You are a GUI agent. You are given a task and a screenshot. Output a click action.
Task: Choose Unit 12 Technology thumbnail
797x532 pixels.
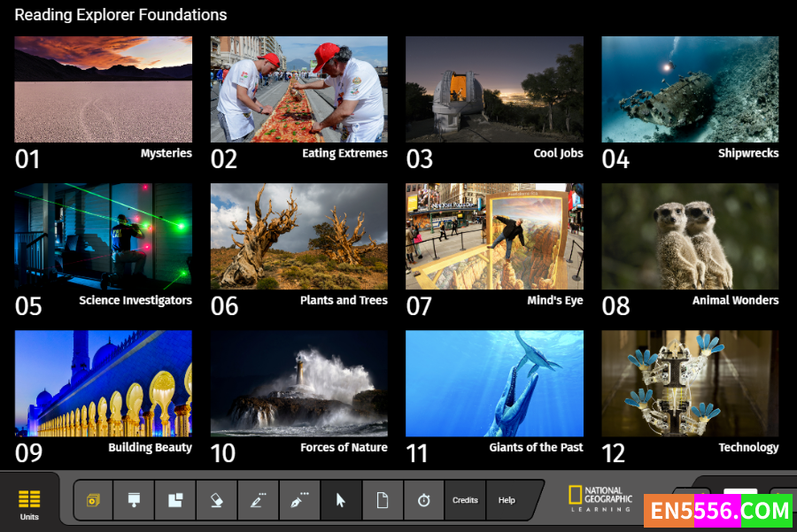[690, 383]
